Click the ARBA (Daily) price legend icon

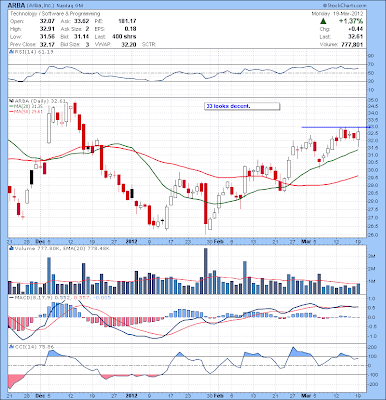click(11, 100)
